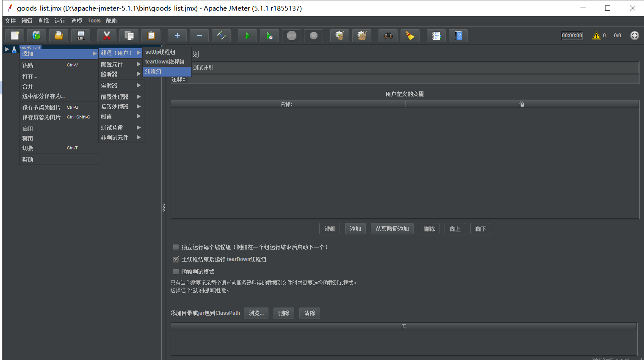
Task: Open the 编辑 menu
Action: coord(27,21)
